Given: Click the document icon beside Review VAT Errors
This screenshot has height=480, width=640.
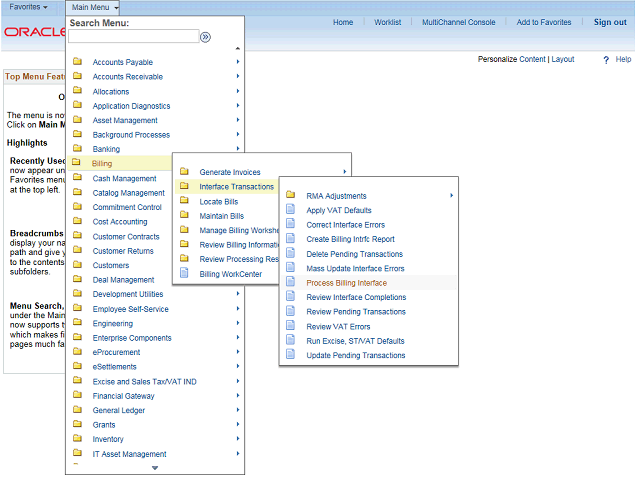Looking at the screenshot, I should [291, 326].
